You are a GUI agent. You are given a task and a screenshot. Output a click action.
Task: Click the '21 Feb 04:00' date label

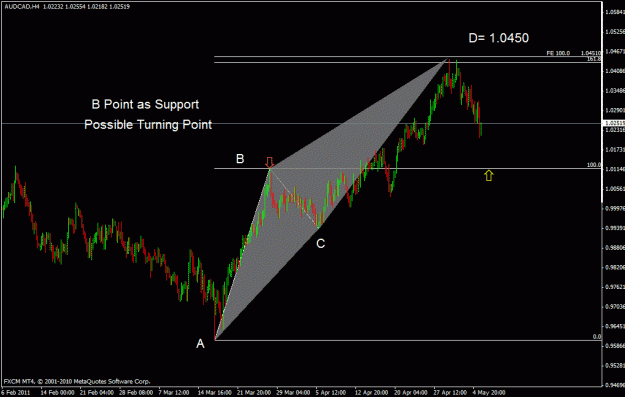(96, 393)
